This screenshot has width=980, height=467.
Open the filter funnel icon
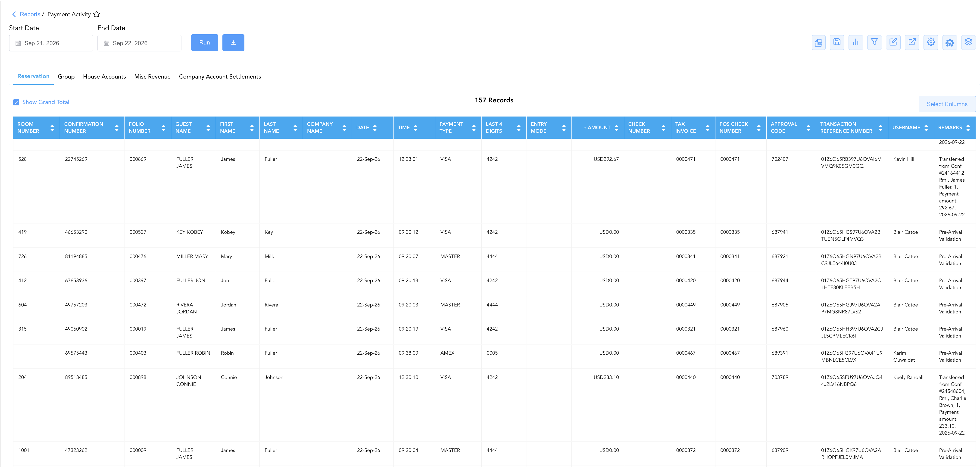pos(874,43)
